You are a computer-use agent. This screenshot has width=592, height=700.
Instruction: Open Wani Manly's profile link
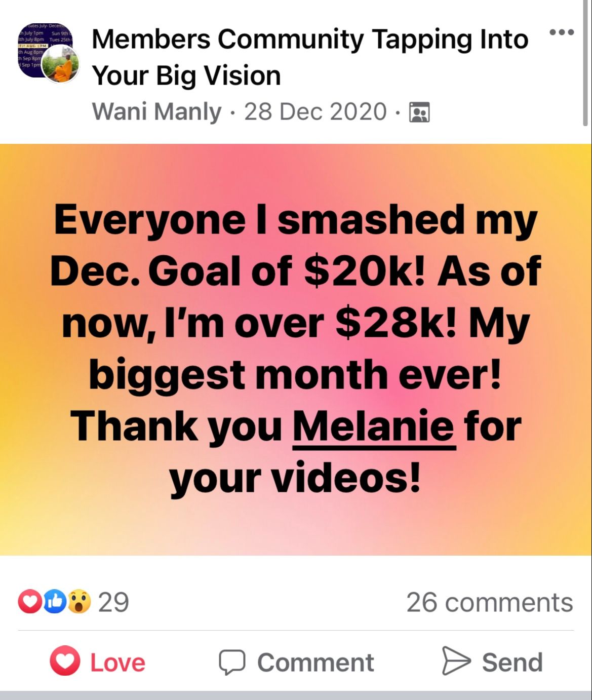tap(156, 111)
